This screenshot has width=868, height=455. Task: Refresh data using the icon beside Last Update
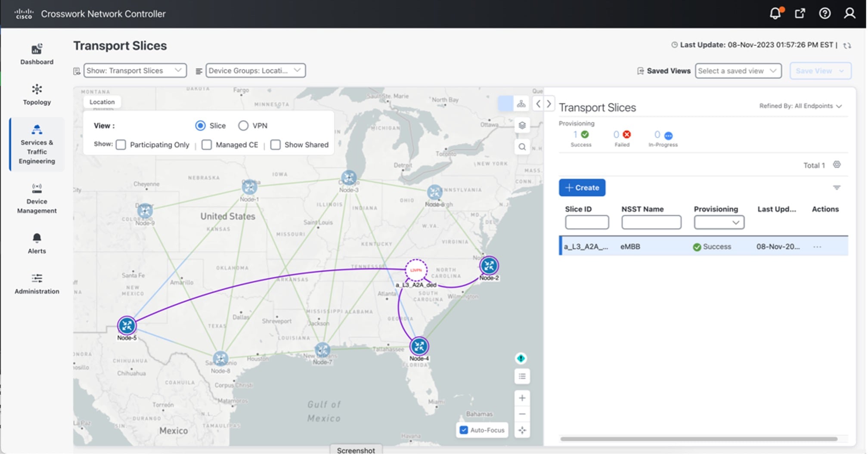coord(847,45)
